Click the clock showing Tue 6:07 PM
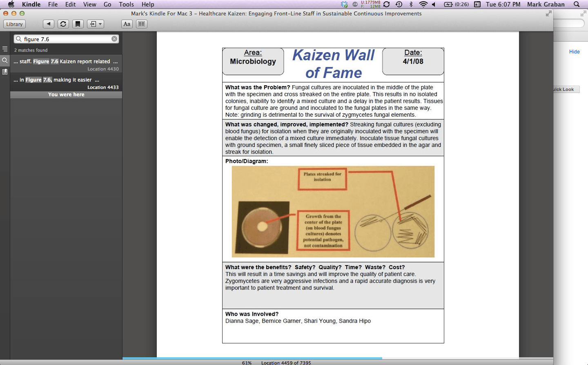Image resolution: width=588 pixels, height=365 pixels. click(503, 4)
